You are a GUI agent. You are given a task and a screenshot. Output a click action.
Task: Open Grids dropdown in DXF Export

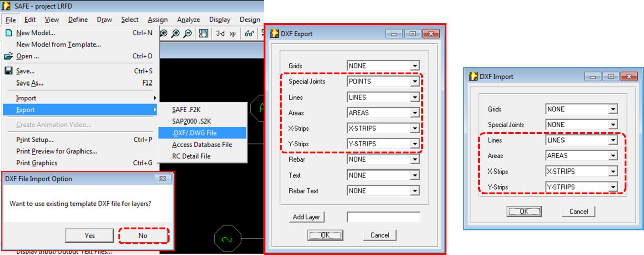pos(415,66)
